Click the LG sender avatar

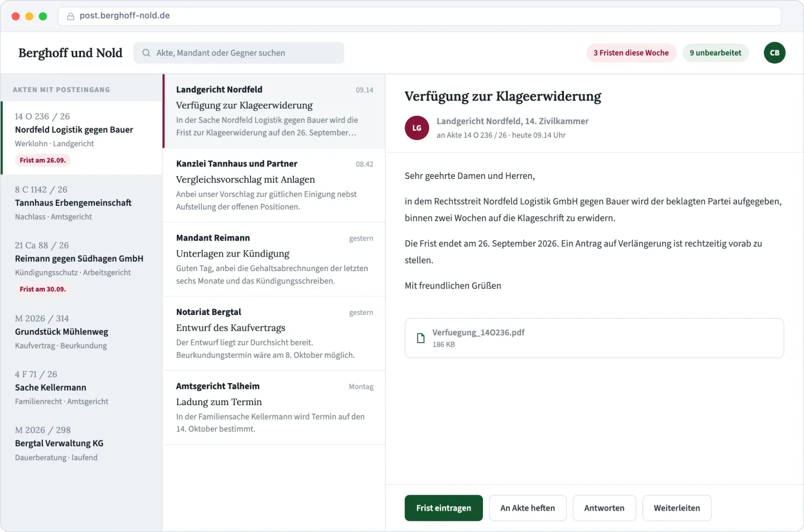[x=416, y=128]
